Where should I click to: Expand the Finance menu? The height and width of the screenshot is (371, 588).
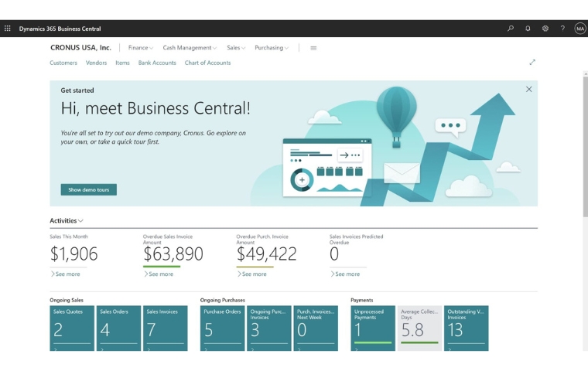click(141, 48)
